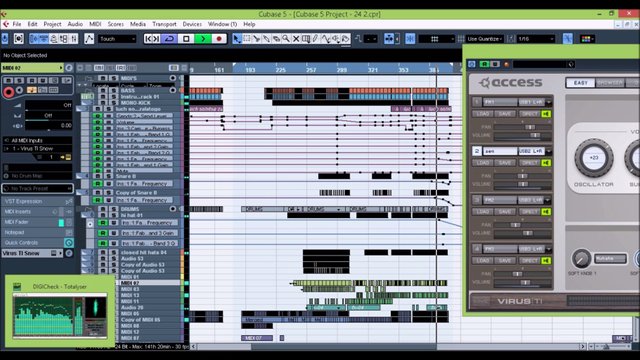This screenshot has width=640, height=360.
Task: Click the Stop button in the transport controls
Action: point(186,39)
